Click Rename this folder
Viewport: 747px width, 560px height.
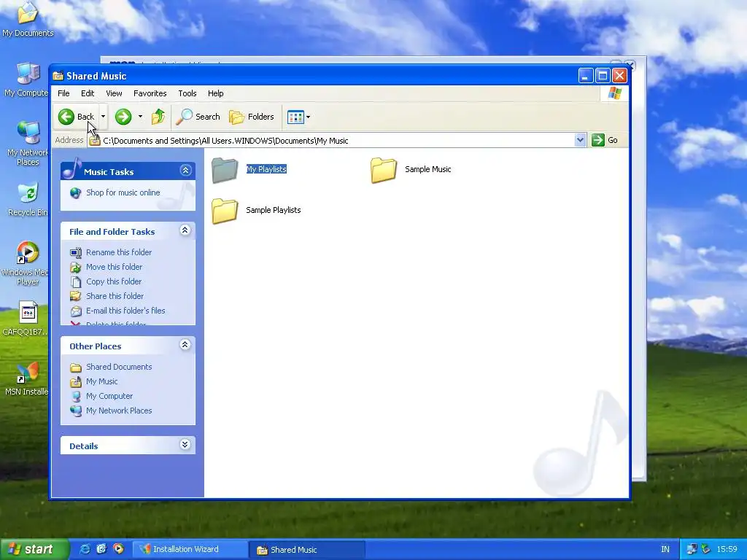tap(119, 252)
